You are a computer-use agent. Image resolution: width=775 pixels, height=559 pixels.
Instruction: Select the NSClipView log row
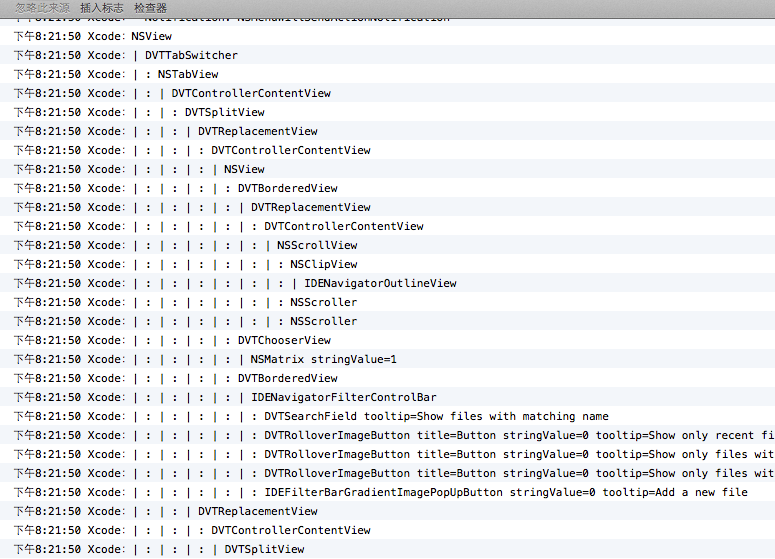[x=323, y=264]
